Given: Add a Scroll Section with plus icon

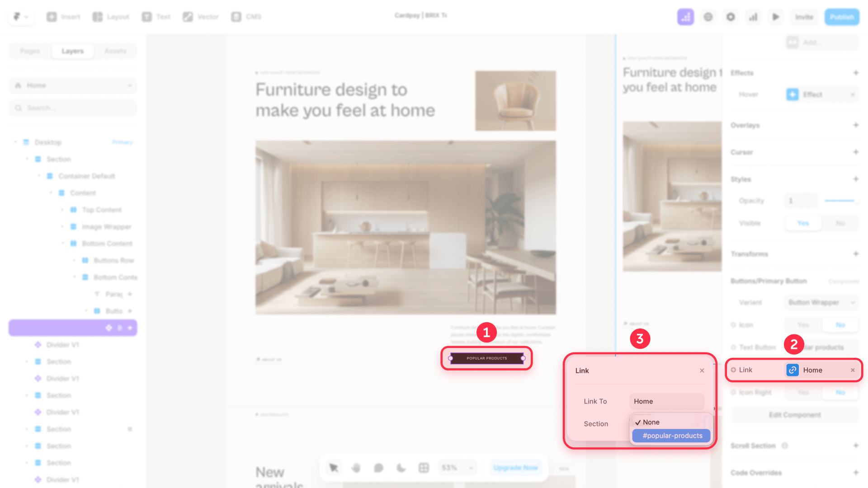Looking at the screenshot, I should pos(855,446).
